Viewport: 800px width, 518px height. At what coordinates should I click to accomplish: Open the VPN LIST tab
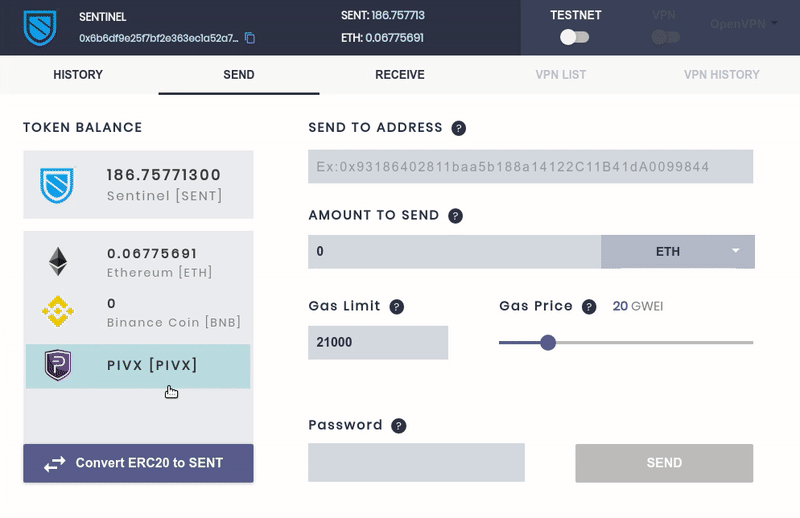tap(560, 75)
